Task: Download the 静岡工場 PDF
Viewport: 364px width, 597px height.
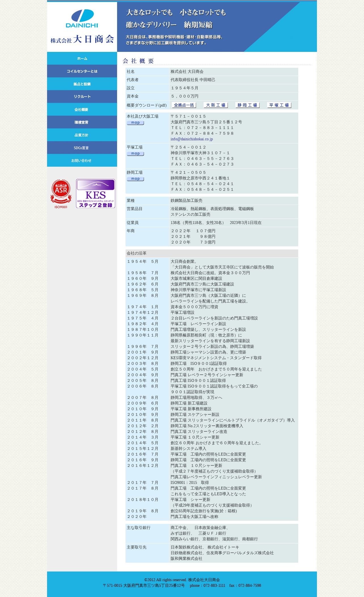Action: [247, 105]
